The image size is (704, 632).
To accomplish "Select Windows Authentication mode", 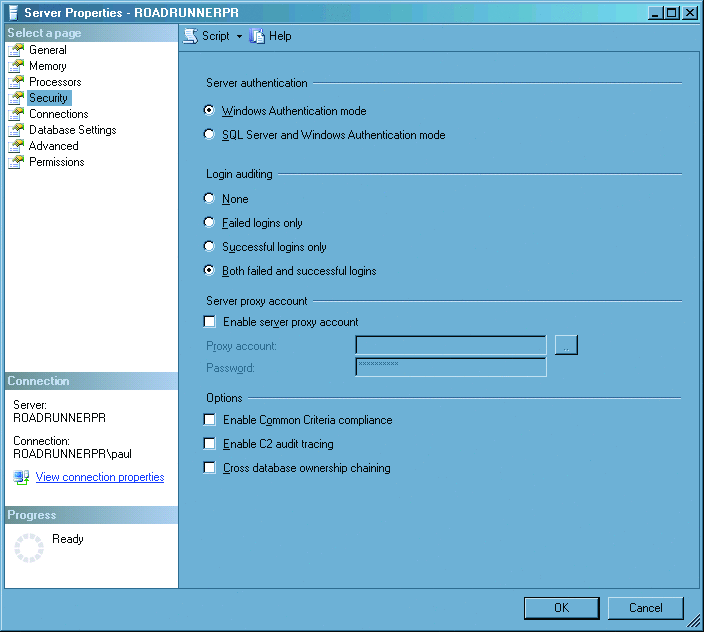I will click(x=209, y=110).
